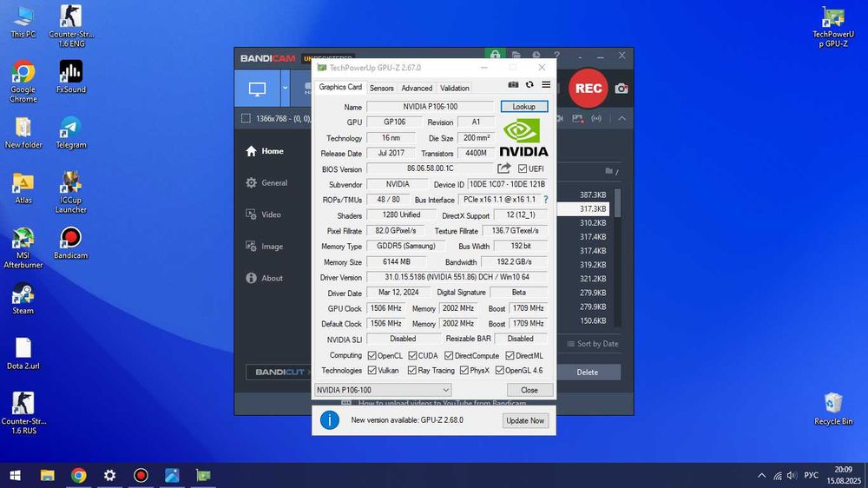Open Dota 2.url desktop file

(x=23, y=354)
